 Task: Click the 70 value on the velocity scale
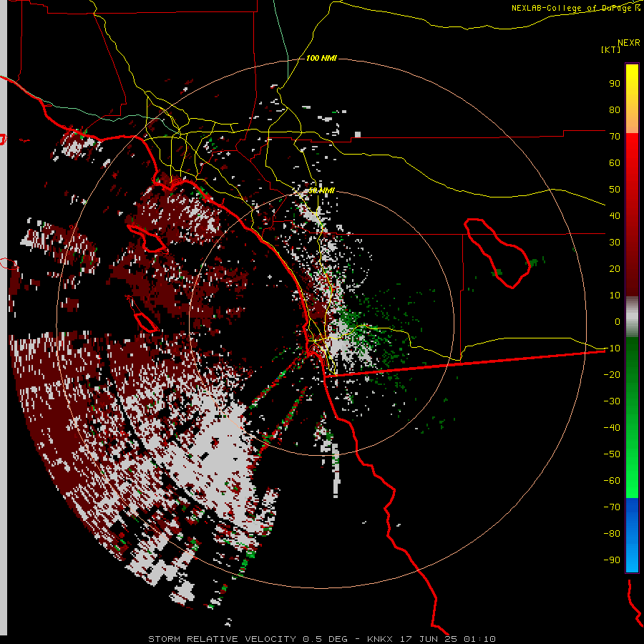(615, 137)
